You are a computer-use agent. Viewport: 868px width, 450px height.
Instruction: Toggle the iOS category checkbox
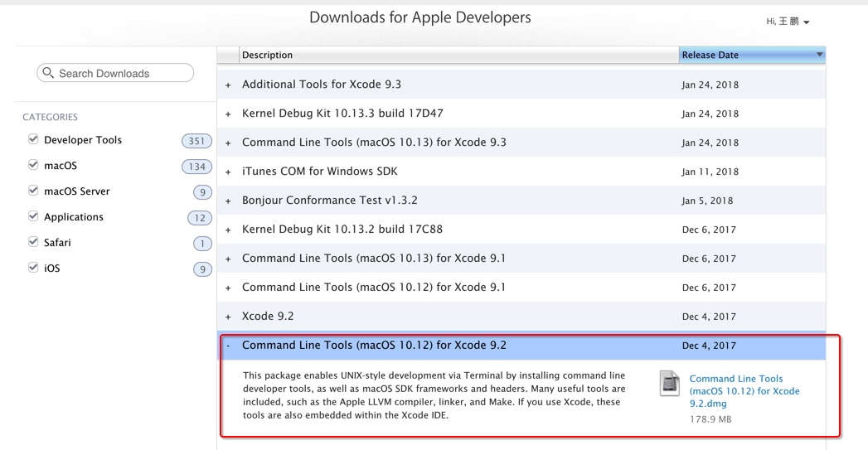pos(33,268)
